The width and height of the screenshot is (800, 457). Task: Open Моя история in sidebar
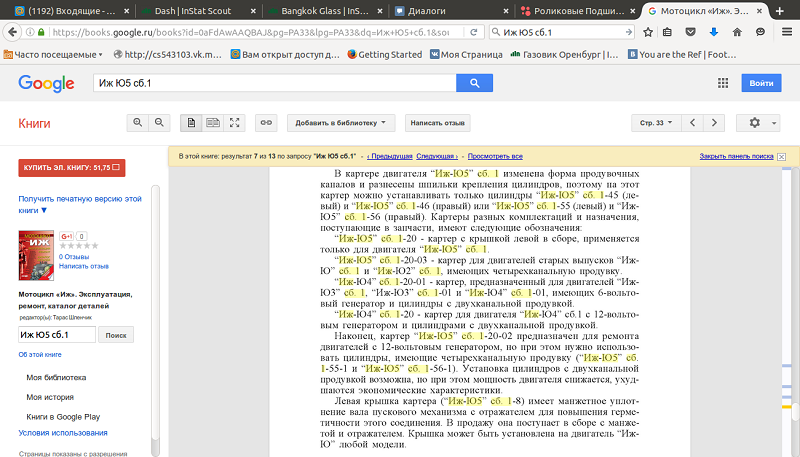coord(50,397)
